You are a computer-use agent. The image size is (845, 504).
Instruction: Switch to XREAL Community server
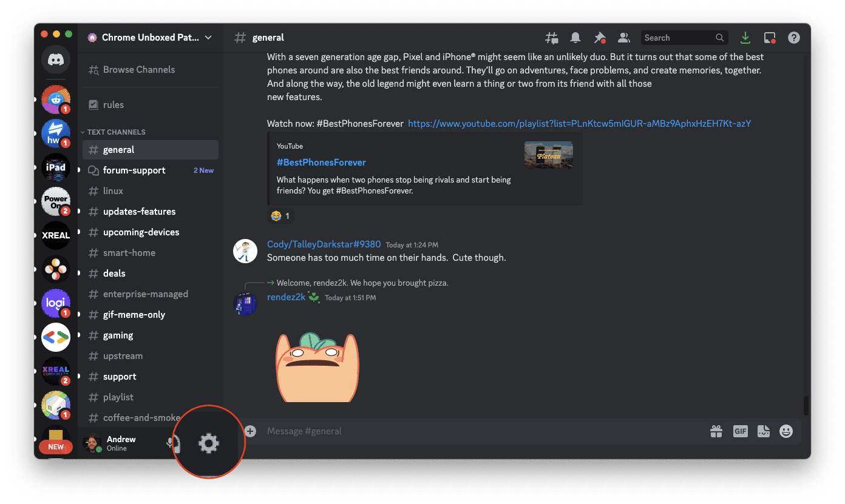[x=56, y=371]
